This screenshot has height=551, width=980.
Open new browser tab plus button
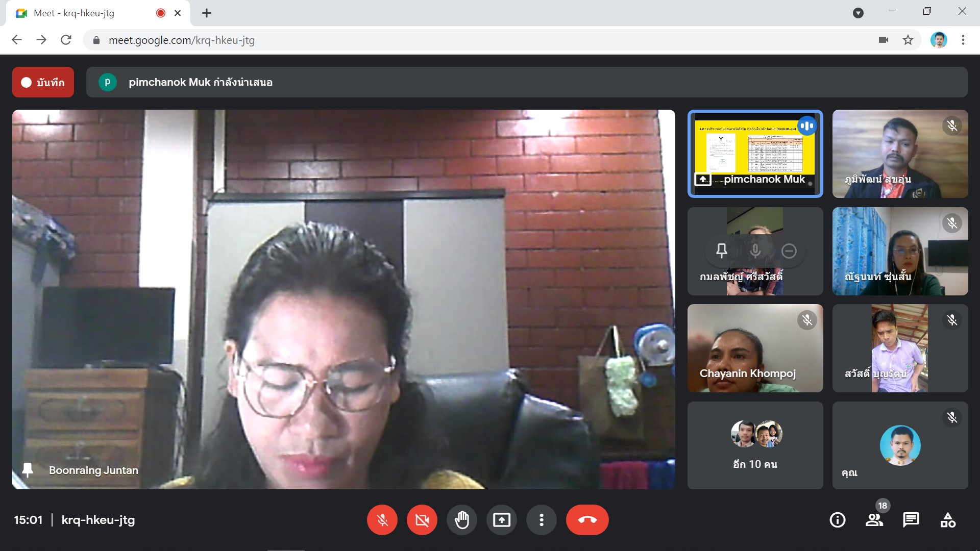(206, 13)
